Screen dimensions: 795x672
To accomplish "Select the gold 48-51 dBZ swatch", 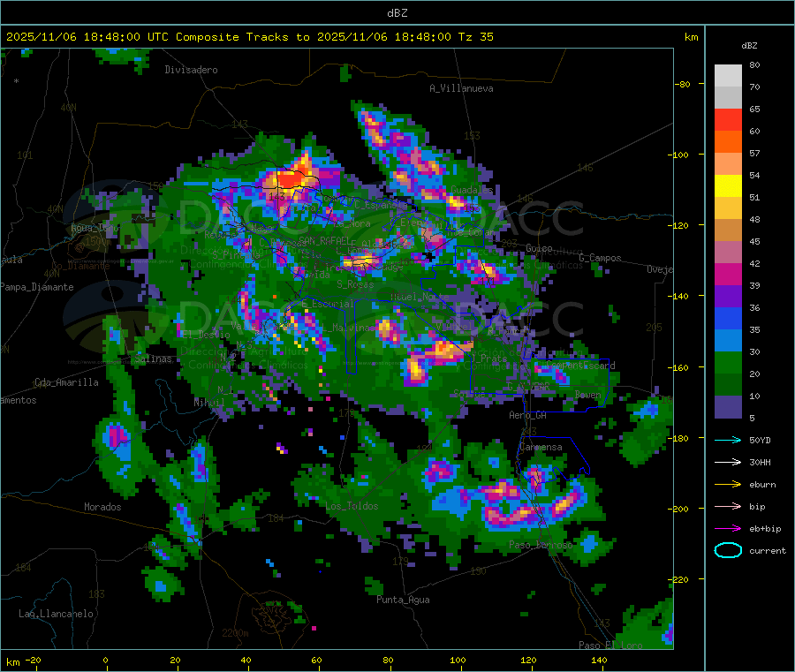I will point(728,208).
